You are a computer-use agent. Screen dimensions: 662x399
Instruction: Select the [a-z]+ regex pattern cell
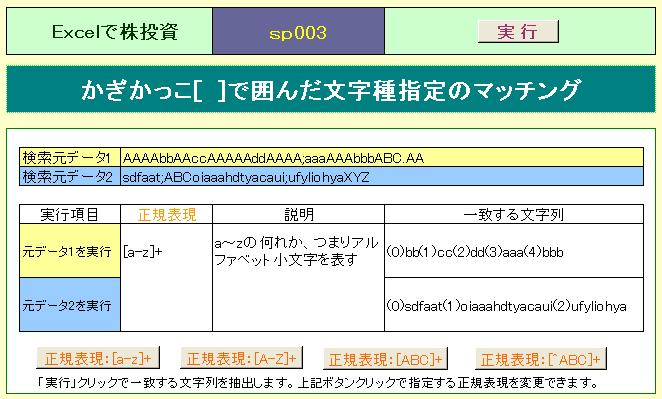tap(166, 277)
